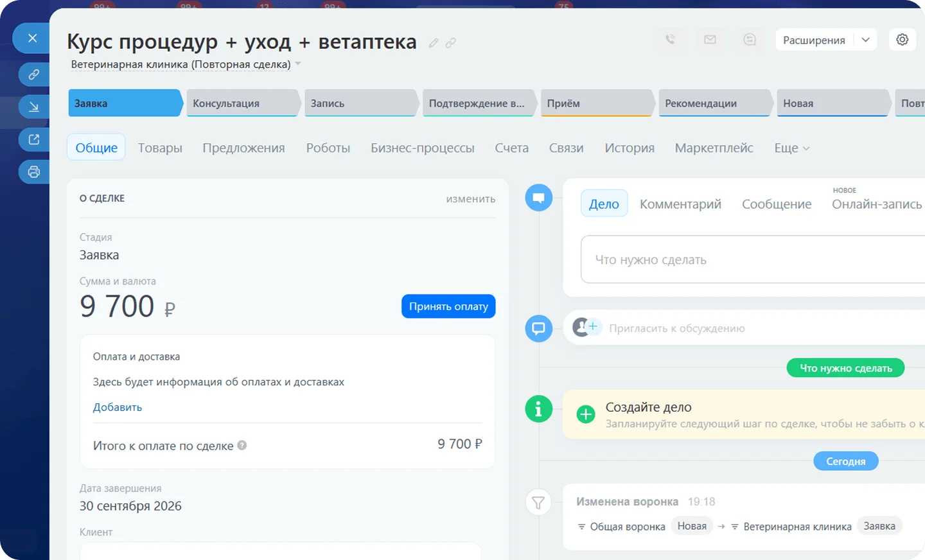Open chat icon in header
Image resolution: width=925 pixels, height=560 pixels.
click(750, 40)
